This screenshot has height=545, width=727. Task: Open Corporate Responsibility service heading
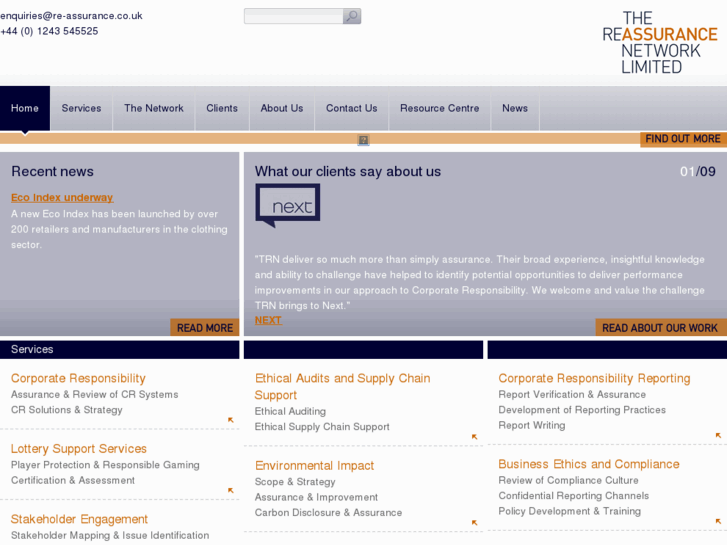78,378
